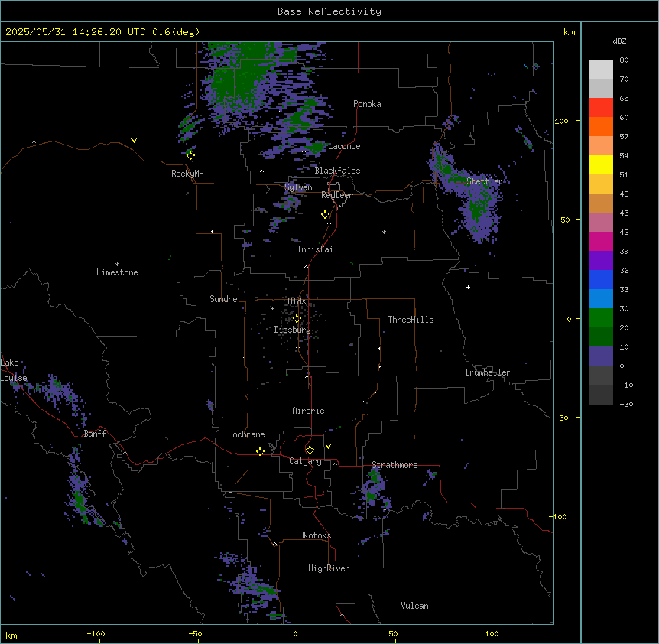The width and height of the screenshot is (659, 644).
Task: Click the white asterisk above Limestone
Action: (x=117, y=265)
